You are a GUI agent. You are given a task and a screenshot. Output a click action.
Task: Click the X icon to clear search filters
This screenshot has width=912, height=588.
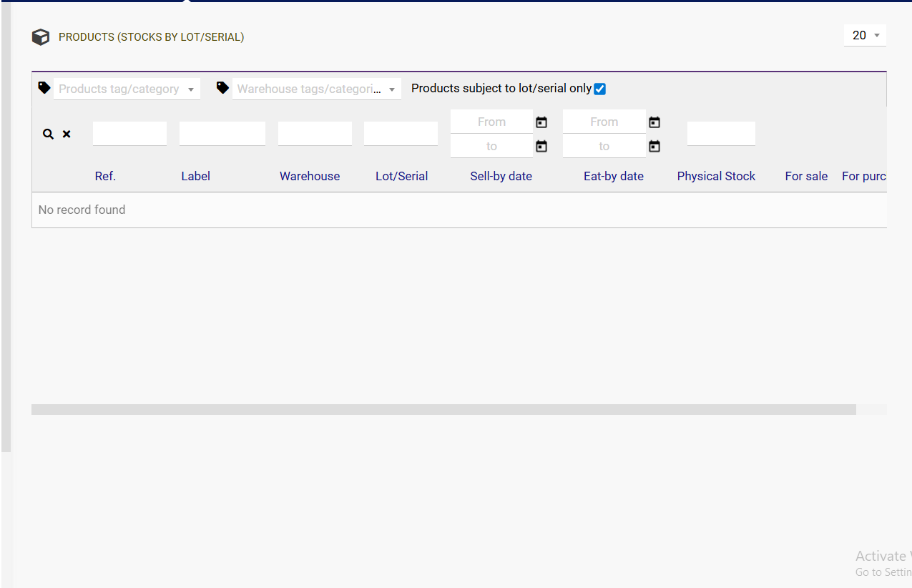[x=67, y=134]
